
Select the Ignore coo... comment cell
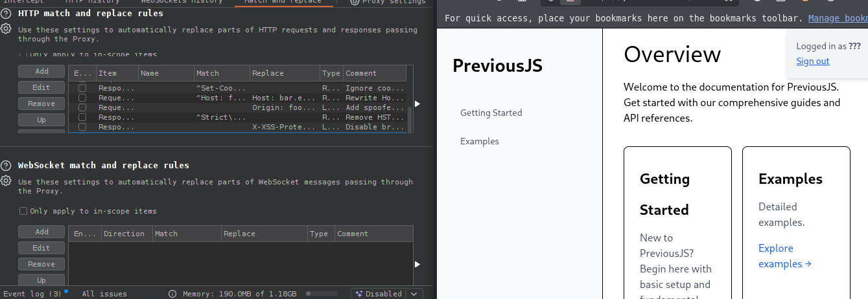coord(375,87)
